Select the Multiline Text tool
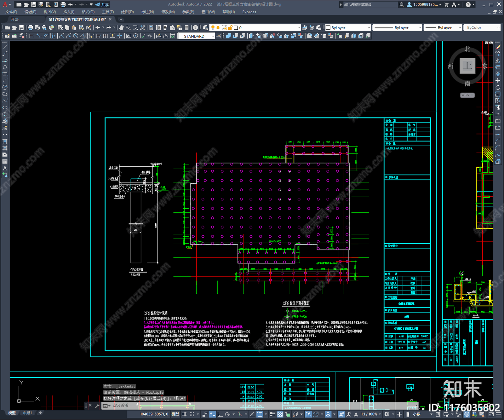Screen dimensions: 504x420 5,168
